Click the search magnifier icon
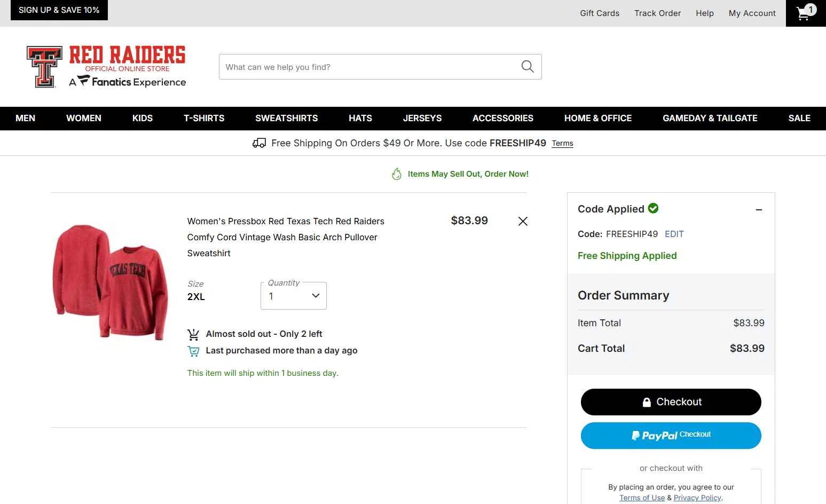Image resolution: width=826 pixels, height=504 pixels. coord(528,66)
